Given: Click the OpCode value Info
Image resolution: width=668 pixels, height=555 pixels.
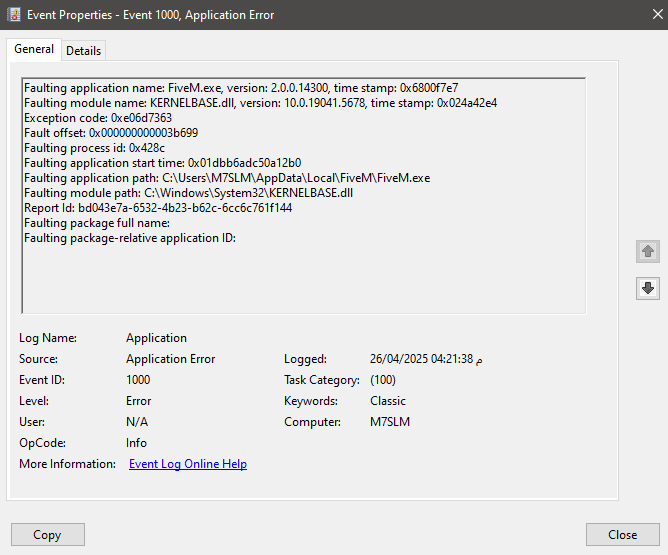Looking at the screenshot, I should (x=136, y=443).
